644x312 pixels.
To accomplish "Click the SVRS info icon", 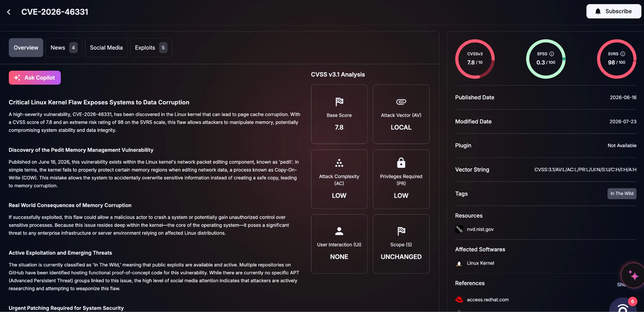I will click(623, 54).
